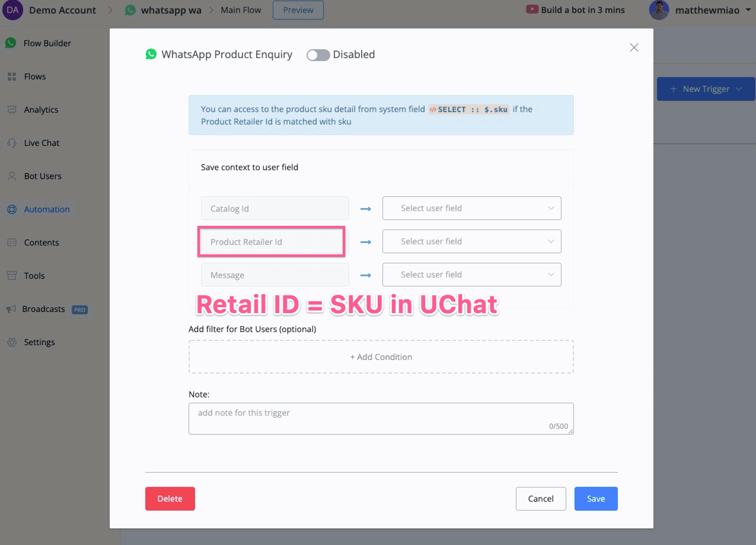Click the Catalog Id field
The width and height of the screenshot is (756, 545).
pyautogui.click(x=275, y=209)
